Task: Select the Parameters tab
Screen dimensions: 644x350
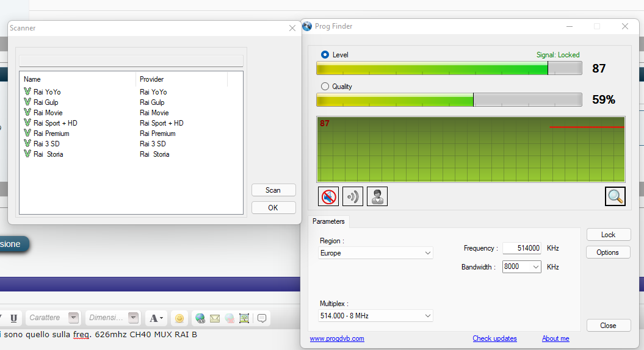Action: (328, 221)
